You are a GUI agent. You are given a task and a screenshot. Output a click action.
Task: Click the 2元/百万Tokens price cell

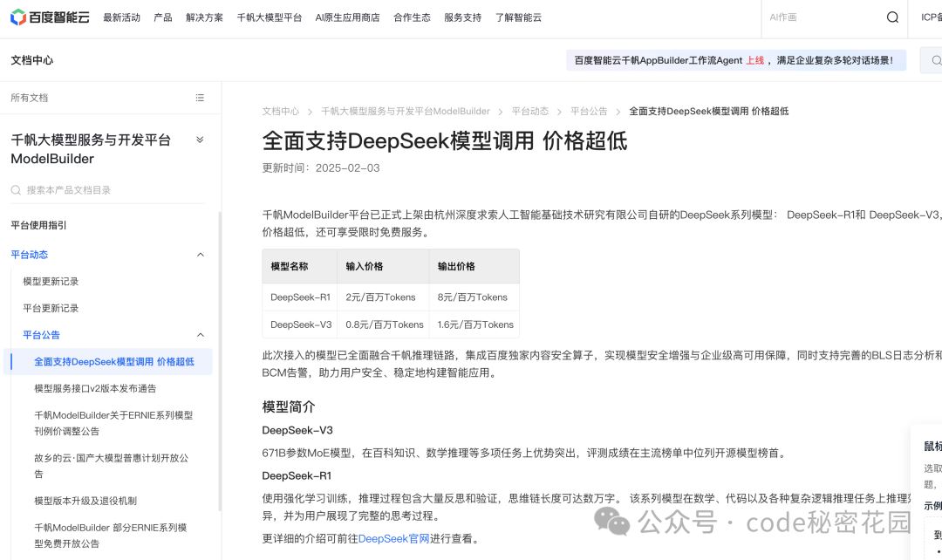point(383,297)
